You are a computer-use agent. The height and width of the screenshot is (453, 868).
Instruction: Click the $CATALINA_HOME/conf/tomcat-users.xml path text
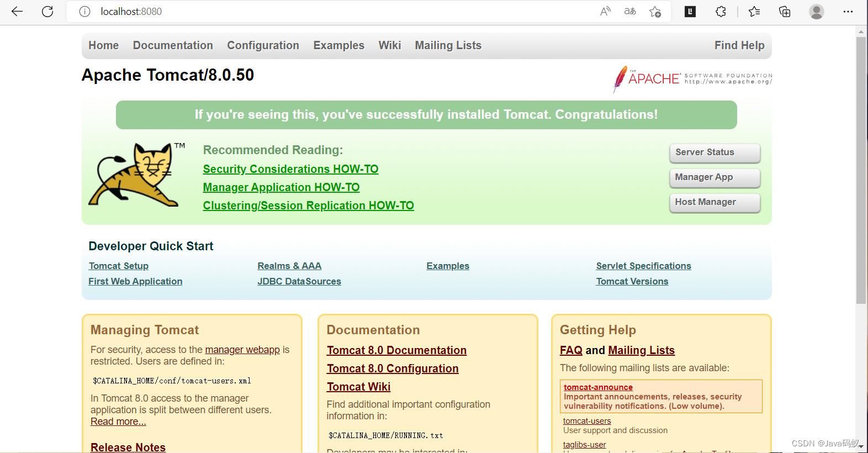(x=172, y=381)
